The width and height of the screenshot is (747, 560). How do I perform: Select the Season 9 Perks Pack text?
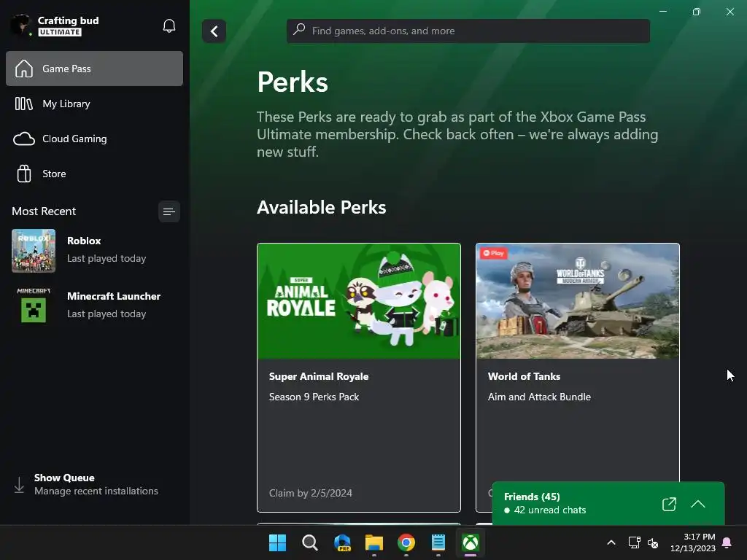tap(314, 397)
